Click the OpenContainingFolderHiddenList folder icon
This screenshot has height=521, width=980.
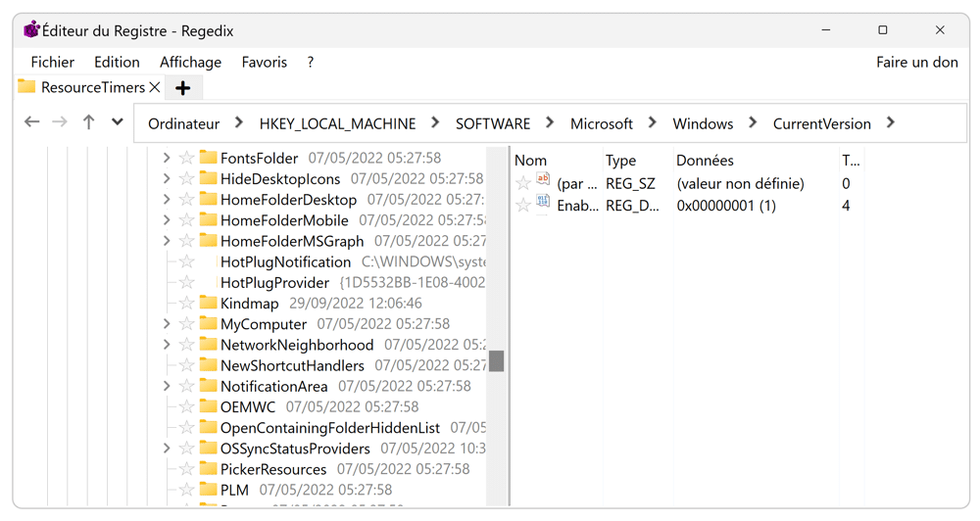[208, 427]
